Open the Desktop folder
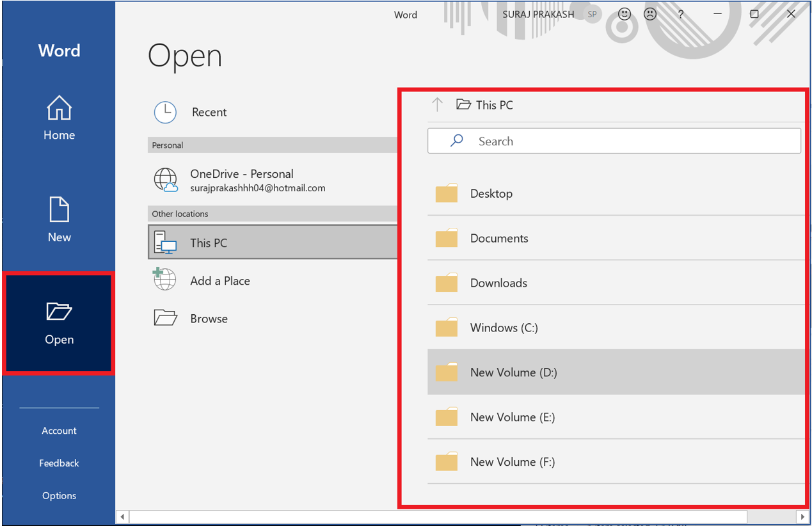Screen dimensions: 812x526 616,193
